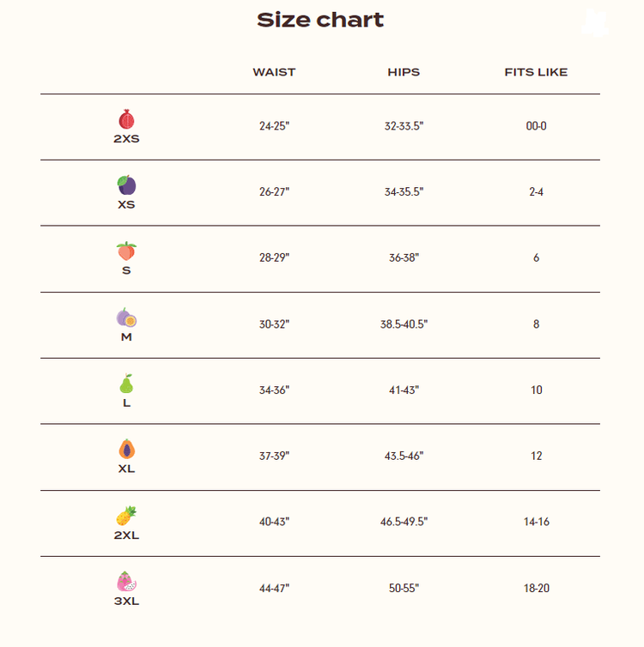Click the 00-0 fits like value
This screenshot has width=644, height=647.
[x=536, y=126]
